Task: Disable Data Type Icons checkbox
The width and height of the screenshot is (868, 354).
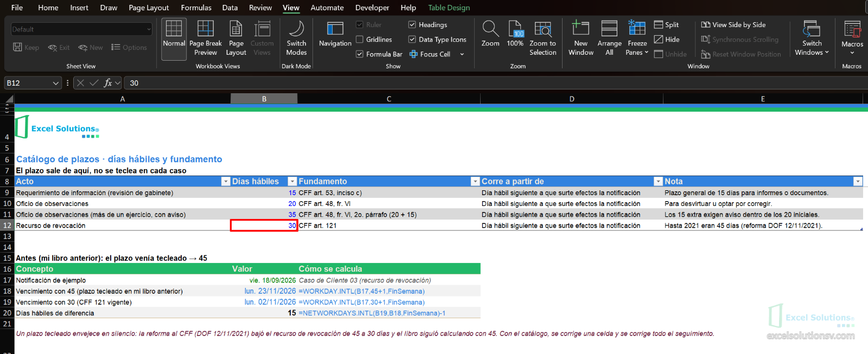Action: pos(412,40)
